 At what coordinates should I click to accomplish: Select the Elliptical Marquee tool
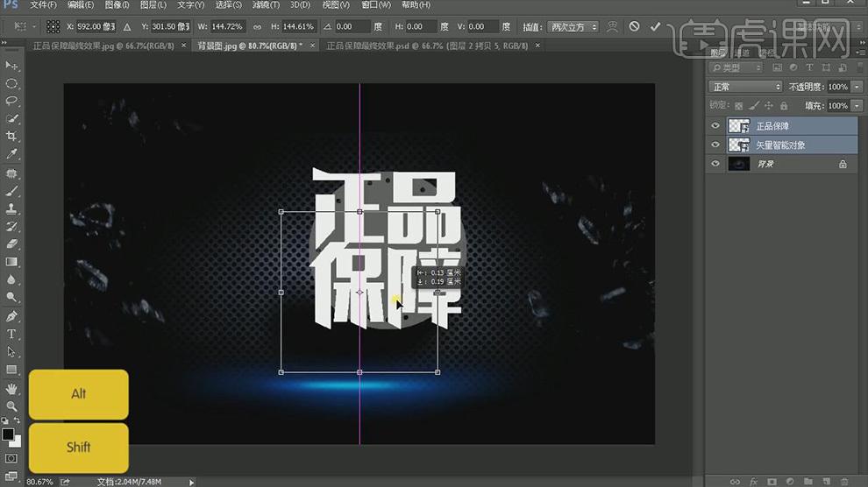[11, 83]
